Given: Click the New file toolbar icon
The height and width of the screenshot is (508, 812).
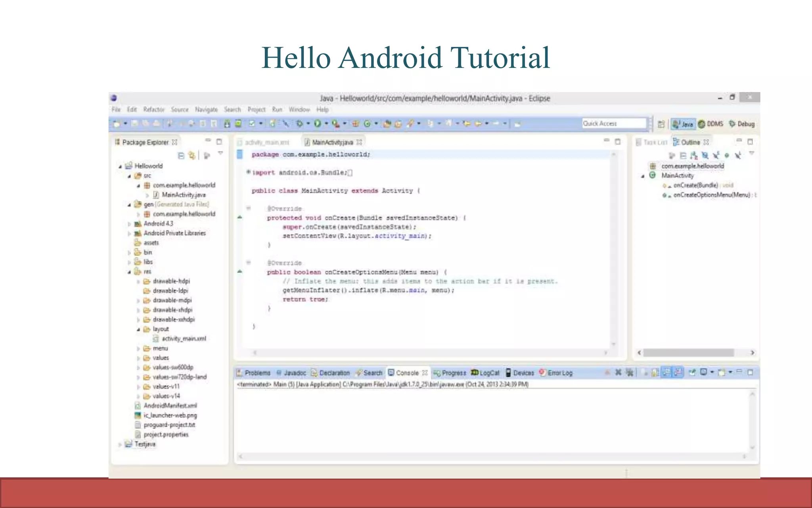Looking at the screenshot, I should click(x=117, y=124).
